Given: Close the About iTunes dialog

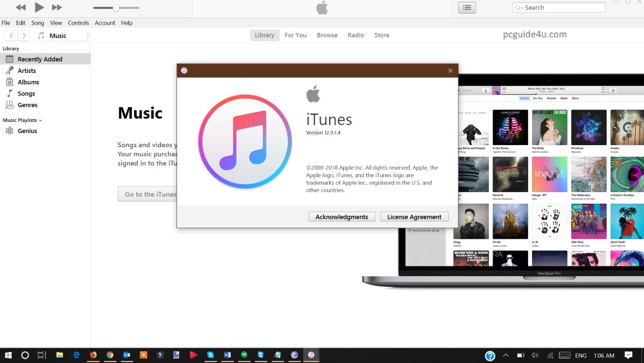Looking at the screenshot, I should pyautogui.click(x=450, y=71).
